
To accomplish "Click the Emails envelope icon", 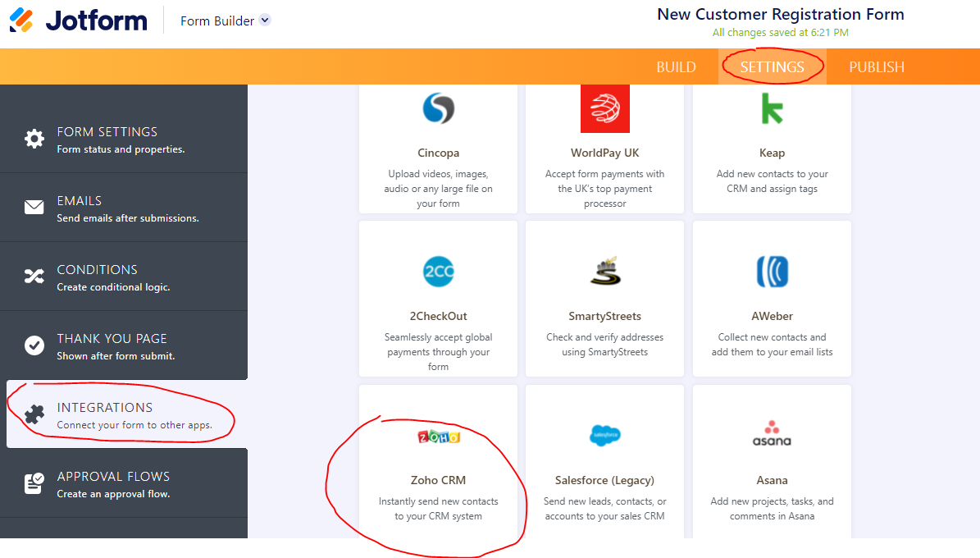I will pyautogui.click(x=34, y=207).
